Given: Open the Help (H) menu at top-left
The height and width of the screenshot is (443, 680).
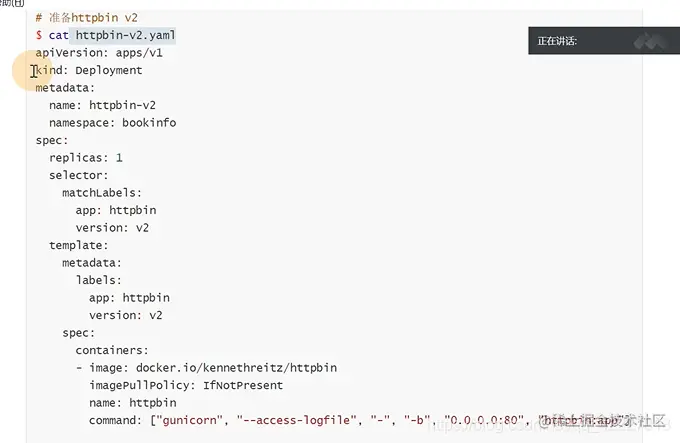Looking at the screenshot, I should [10, 3].
